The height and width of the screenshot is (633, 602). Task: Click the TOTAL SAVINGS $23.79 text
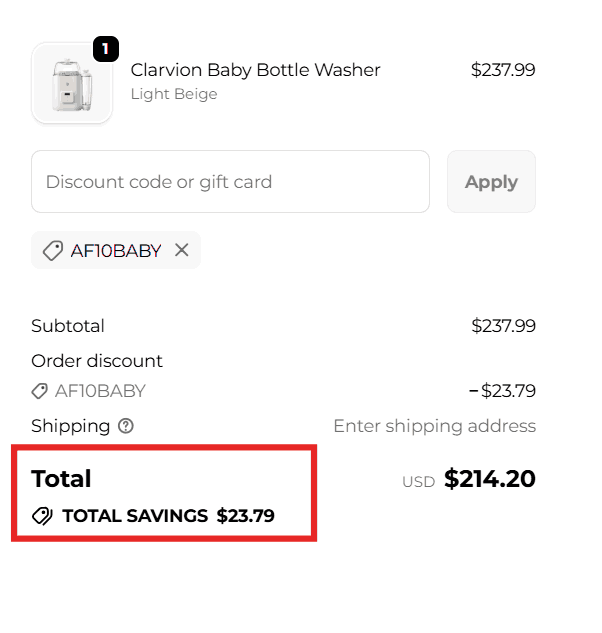point(168,516)
